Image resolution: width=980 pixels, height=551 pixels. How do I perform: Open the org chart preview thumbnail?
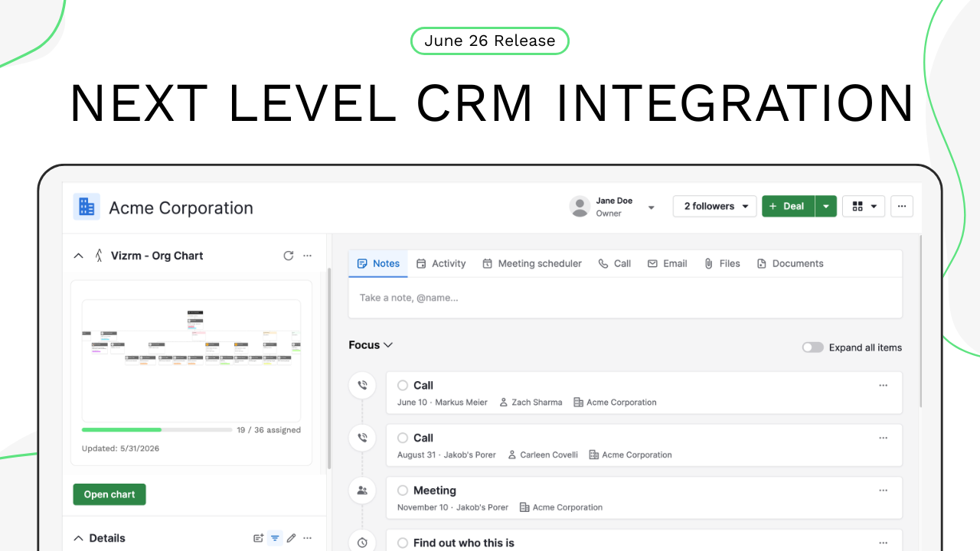point(191,360)
